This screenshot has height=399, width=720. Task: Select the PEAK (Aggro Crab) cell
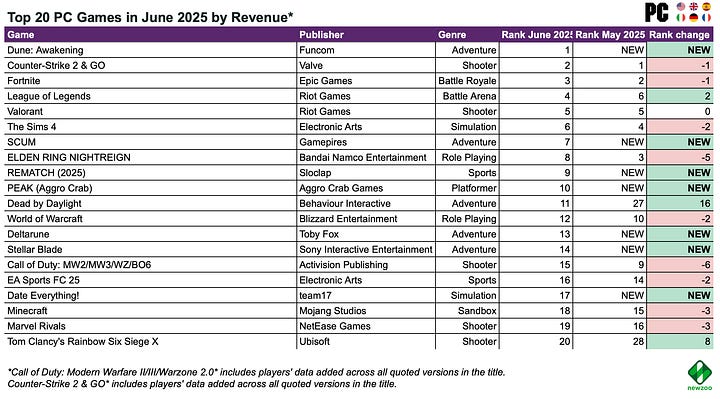click(x=151, y=188)
